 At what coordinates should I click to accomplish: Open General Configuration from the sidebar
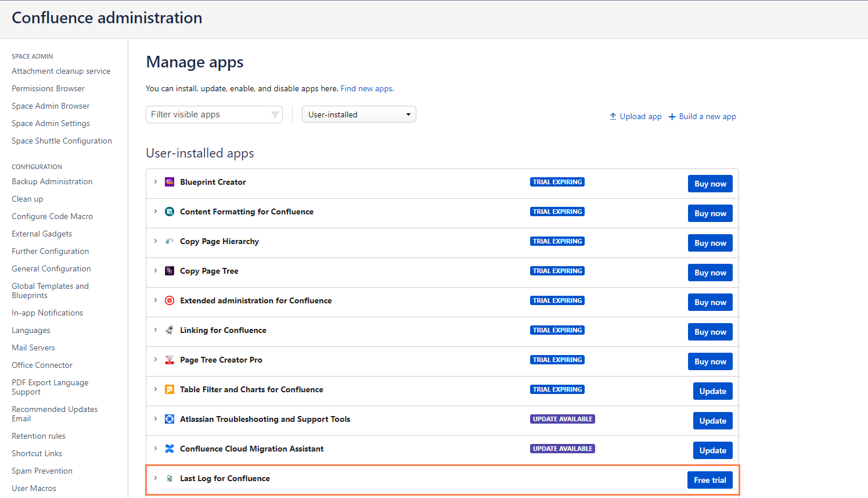(51, 268)
